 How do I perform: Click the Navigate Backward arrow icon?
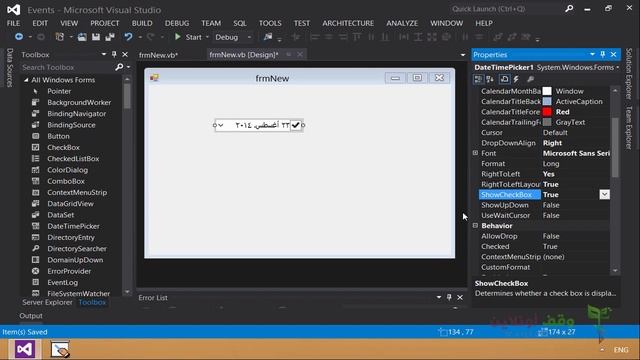(19, 37)
